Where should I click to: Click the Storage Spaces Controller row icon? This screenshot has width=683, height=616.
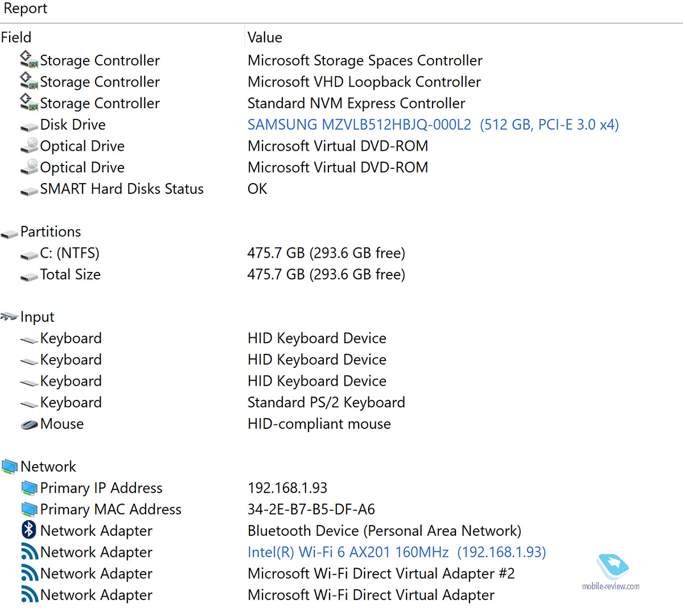click(29, 60)
